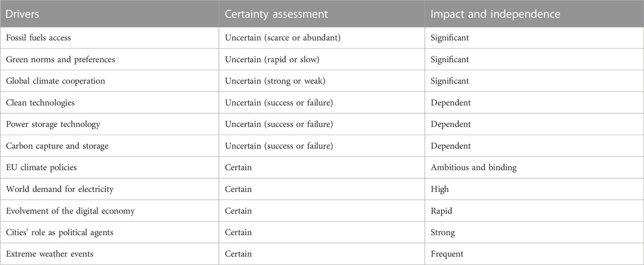Select Green norms and preferences row label
Image resolution: width=644 pixels, height=265 pixels.
(x=109, y=60)
